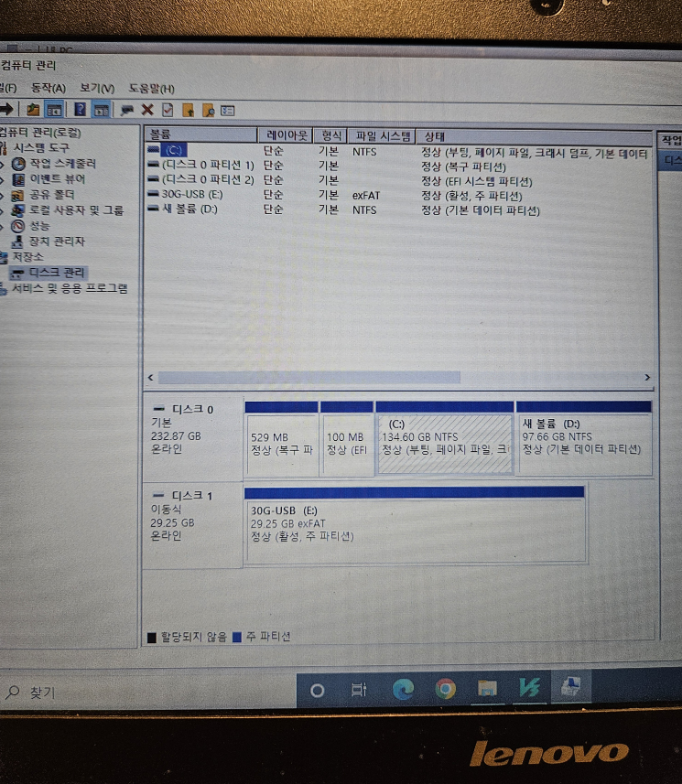Select the 100 MB EFI partition block
Screen dimensions: 682x784
[347, 439]
